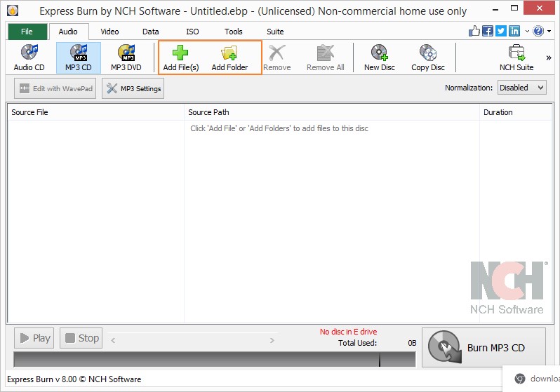560x392 pixels.
Task: Step the seek slider forward with the right arrow
Action: tap(272, 340)
